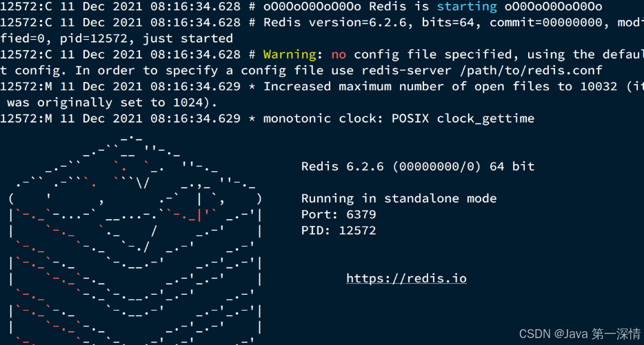This screenshot has height=345, width=644.
Task: Click the 'Port: 6379' line
Action: tap(339, 215)
